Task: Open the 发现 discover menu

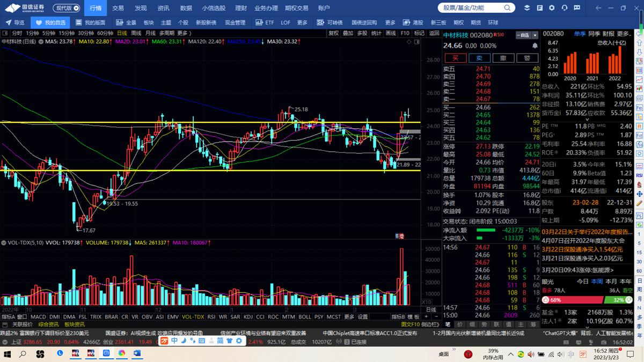Action: click(141, 8)
